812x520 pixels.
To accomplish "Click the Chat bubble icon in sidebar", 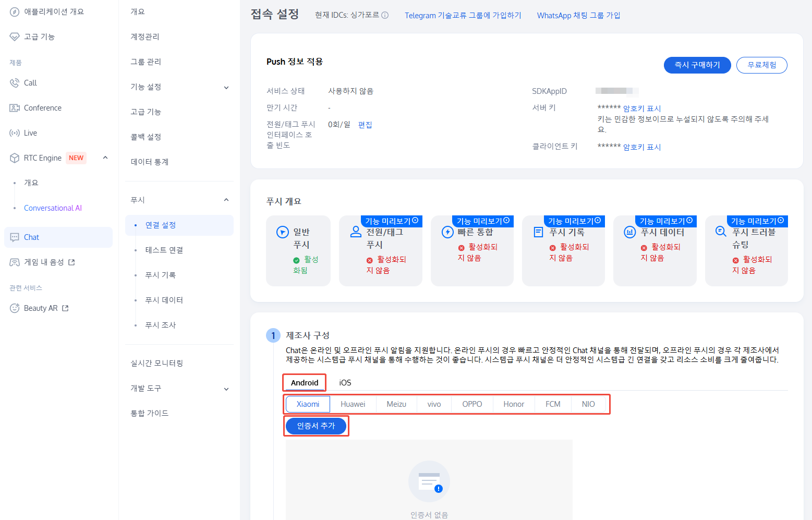I will pos(15,237).
